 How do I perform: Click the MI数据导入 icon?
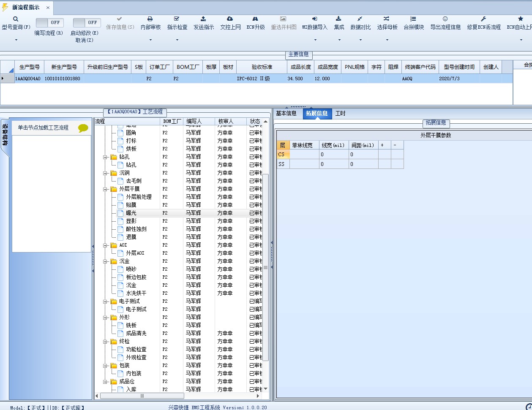pos(314,19)
